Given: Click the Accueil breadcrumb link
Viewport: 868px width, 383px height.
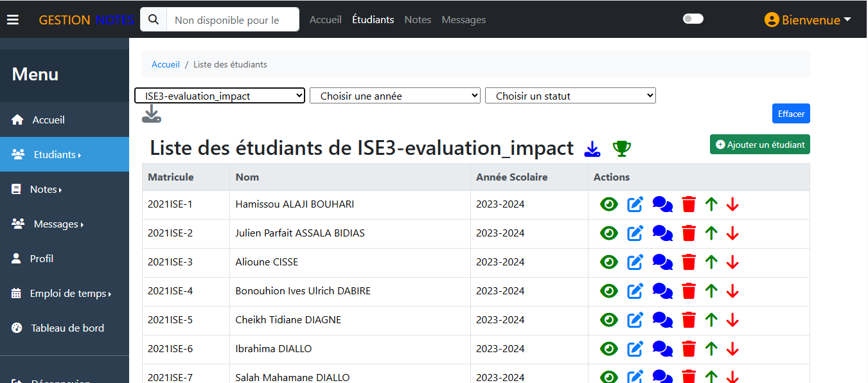Looking at the screenshot, I should pyautogui.click(x=166, y=64).
